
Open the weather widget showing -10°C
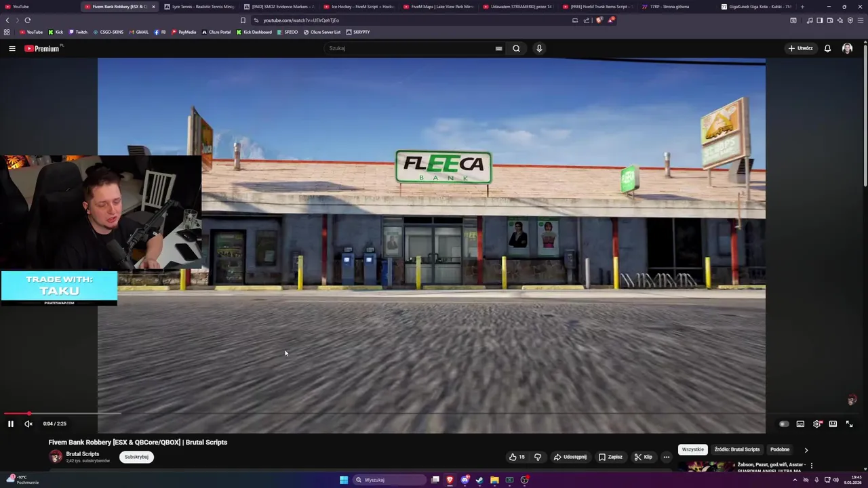pyautogui.click(x=22, y=480)
